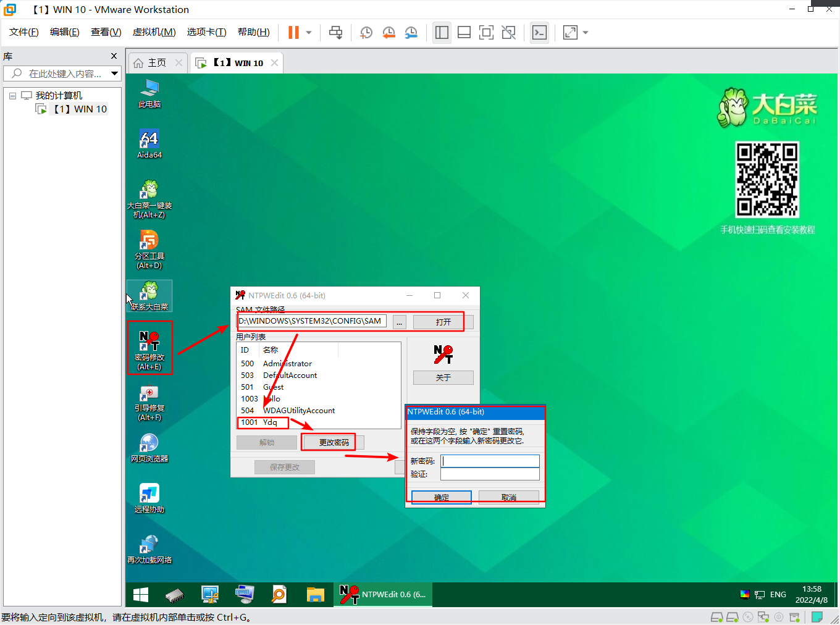The image size is (840, 625).
Task: Click the Unity mode toolbar icon
Action: click(x=508, y=32)
